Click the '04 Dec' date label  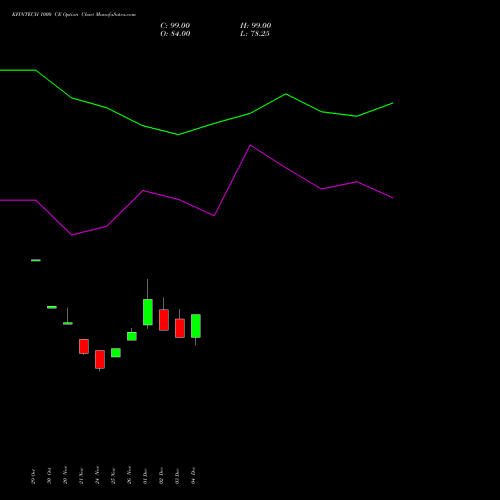pyautogui.click(x=193, y=476)
